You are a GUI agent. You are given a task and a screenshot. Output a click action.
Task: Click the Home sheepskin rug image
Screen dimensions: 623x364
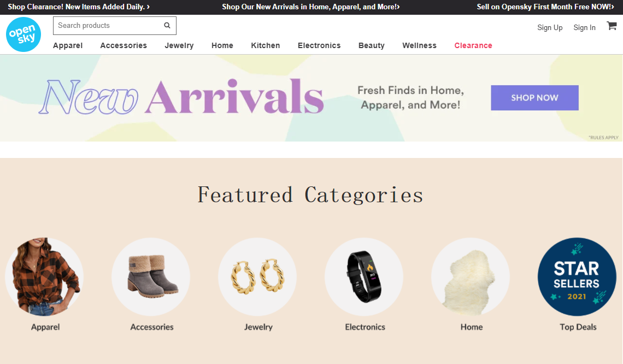[x=471, y=277]
